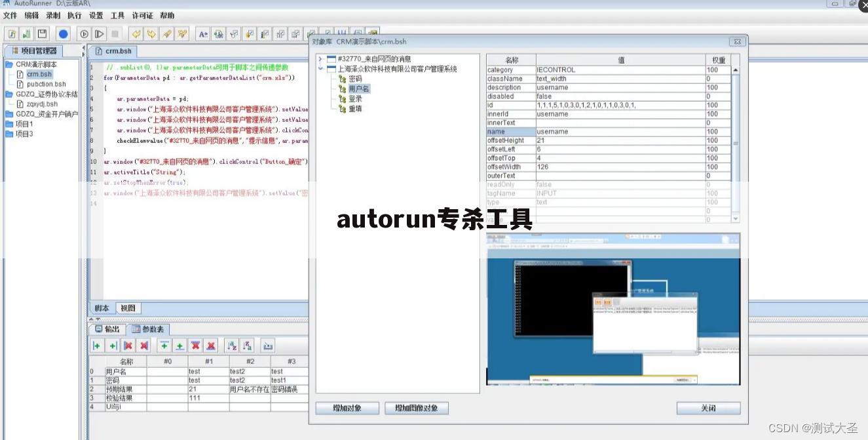Save the script with the floppy disk icon

click(43, 33)
